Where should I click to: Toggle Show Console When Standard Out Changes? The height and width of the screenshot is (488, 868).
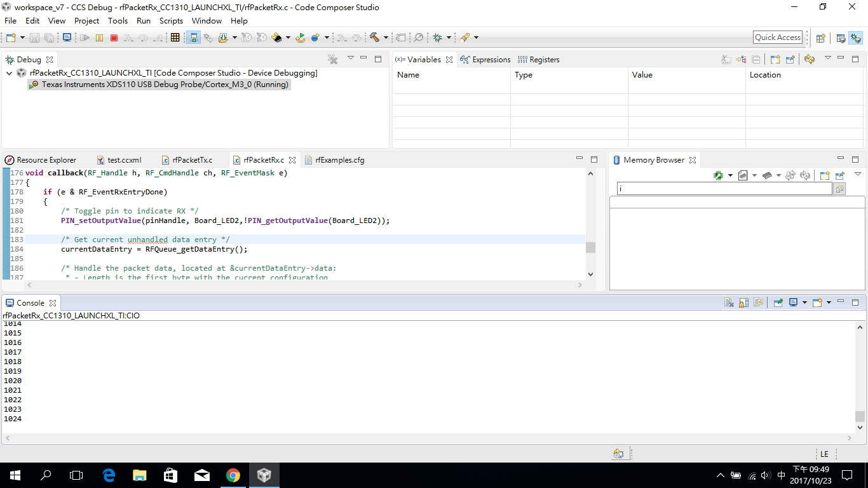(793, 302)
